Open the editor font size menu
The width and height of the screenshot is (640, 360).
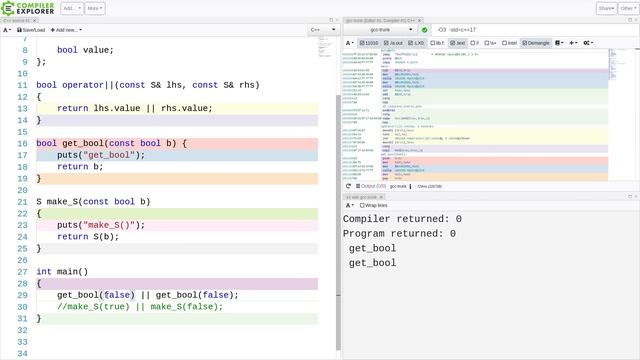click(7, 30)
